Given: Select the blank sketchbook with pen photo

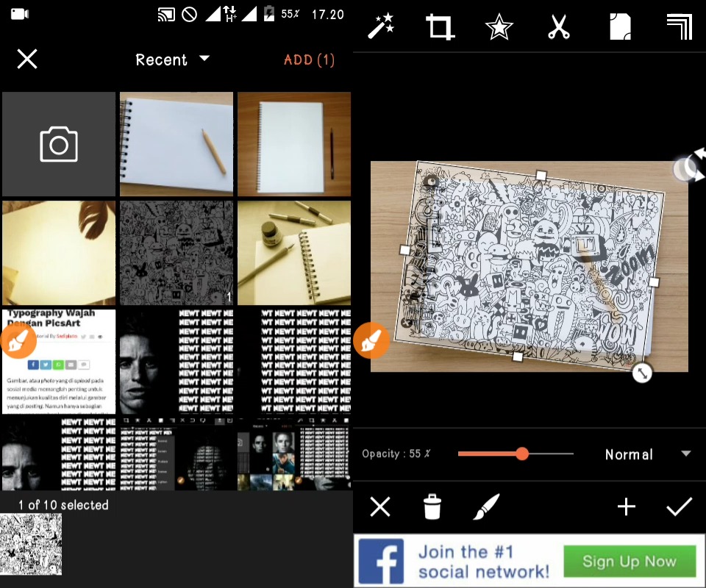Looking at the screenshot, I should tap(294, 144).
